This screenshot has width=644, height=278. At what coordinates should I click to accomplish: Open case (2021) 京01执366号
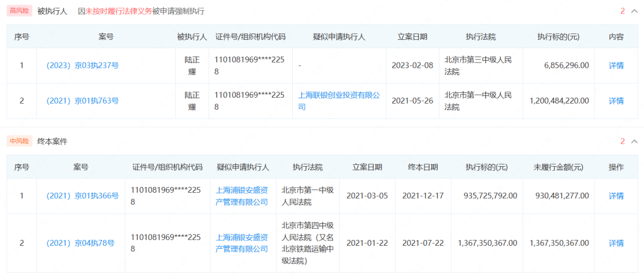click(x=82, y=196)
